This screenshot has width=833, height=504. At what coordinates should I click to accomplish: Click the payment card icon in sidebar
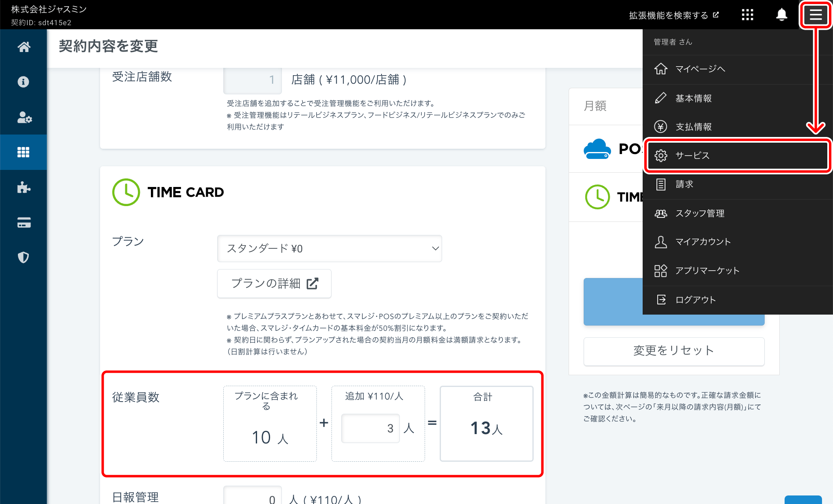pyautogui.click(x=23, y=222)
